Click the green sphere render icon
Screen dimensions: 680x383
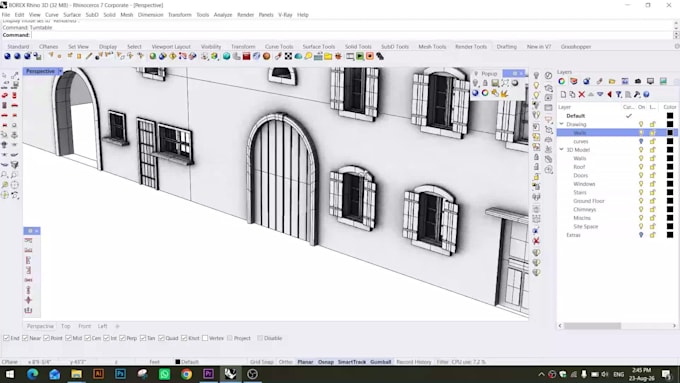click(153, 56)
